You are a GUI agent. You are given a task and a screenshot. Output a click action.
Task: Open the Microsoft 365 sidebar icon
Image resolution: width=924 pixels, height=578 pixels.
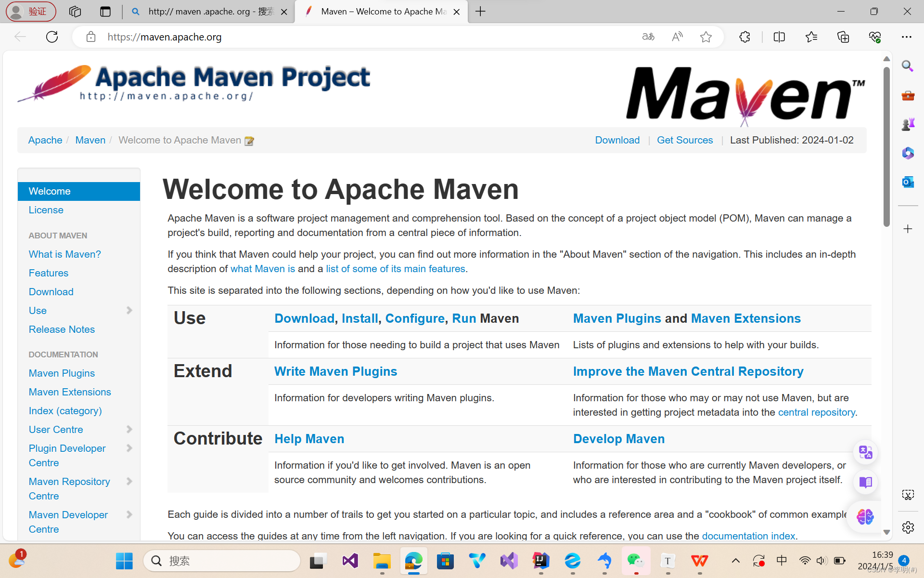(908, 153)
